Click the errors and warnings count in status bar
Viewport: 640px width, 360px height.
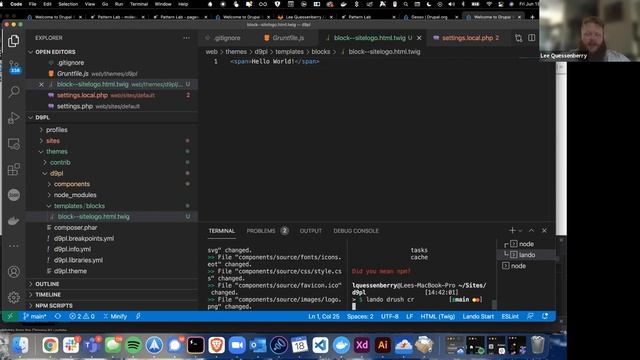point(82,316)
